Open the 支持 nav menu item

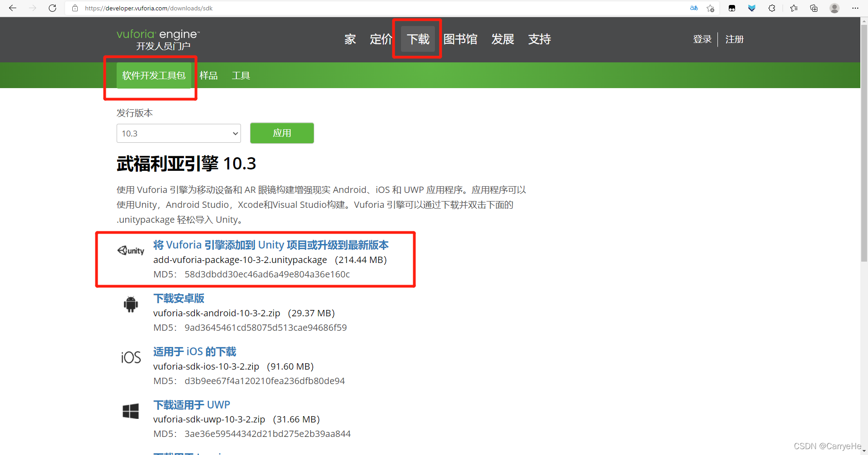(540, 39)
